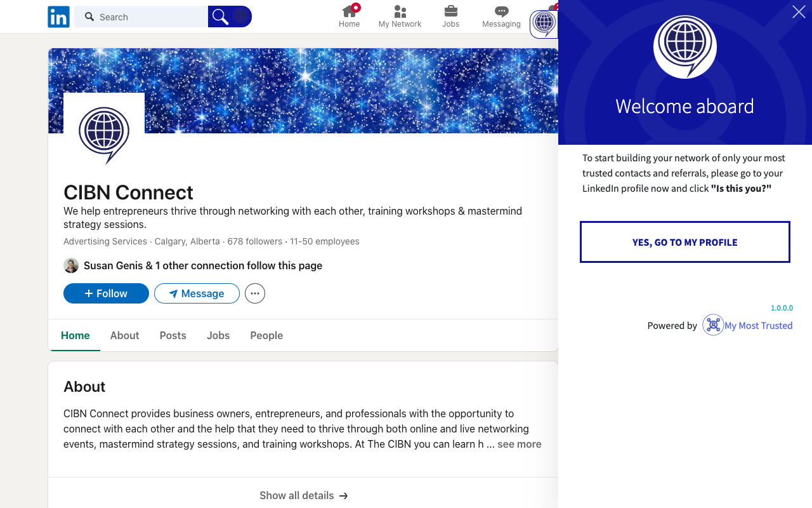Click the globe extension icon in navbar
Image resolution: width=812 pixels, height=508 pixels.
coord(544,23)
